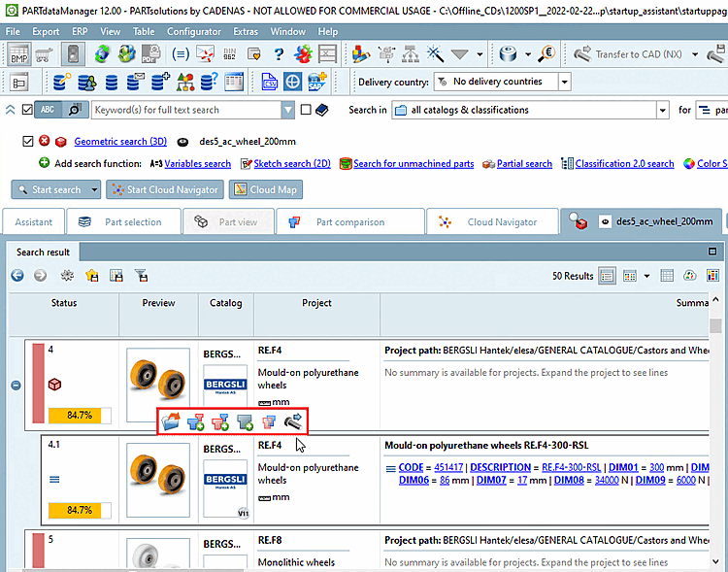
Task: Click the BMP export toolbar icon
Action: pyautogui.click(x=18, y=55)
